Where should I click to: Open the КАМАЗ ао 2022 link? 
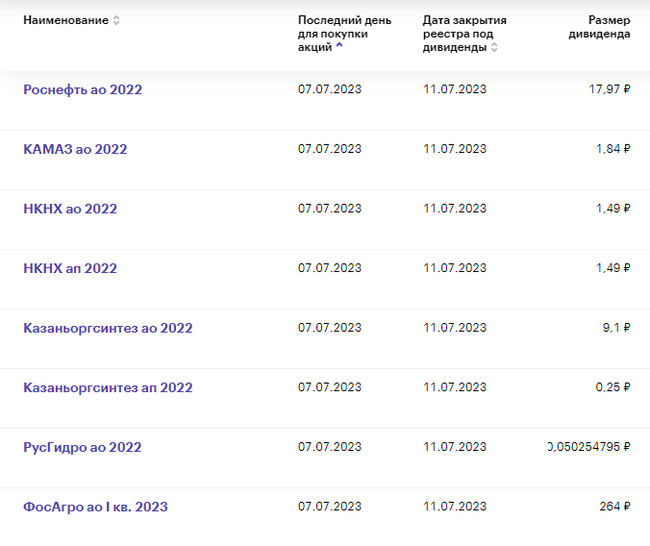tap(75, 149)
